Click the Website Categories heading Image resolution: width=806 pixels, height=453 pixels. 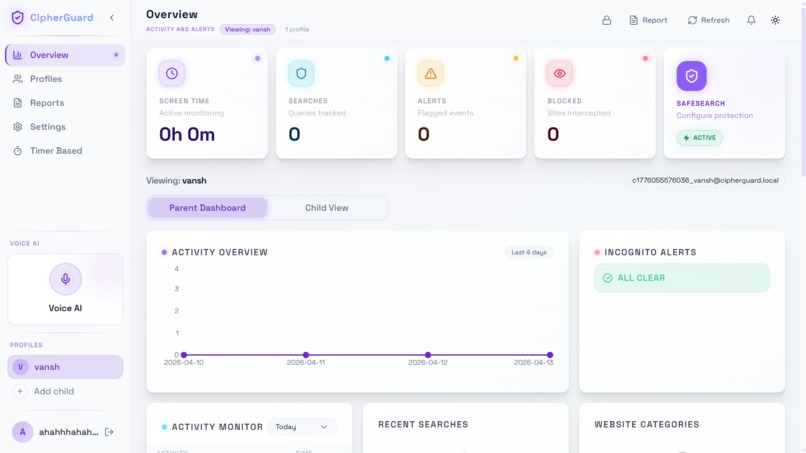pyautogui.click(x=647, y=424)
